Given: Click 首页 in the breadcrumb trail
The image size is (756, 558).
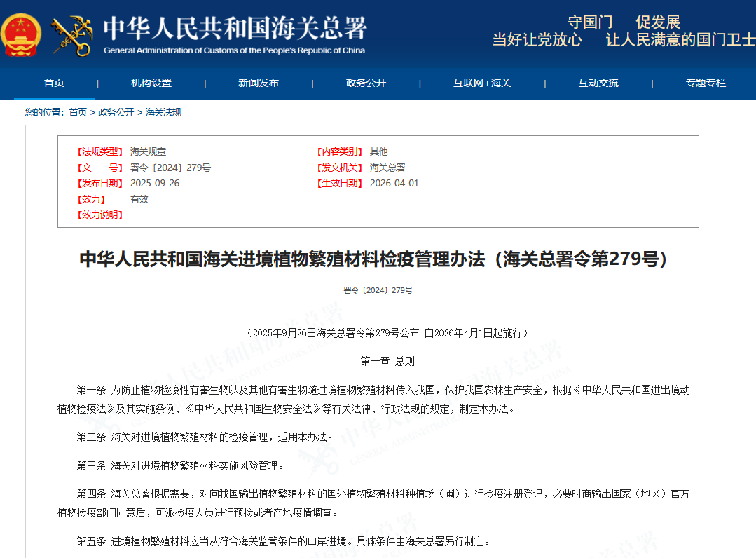Looking at the screenshot, I should tap(78, 112).
